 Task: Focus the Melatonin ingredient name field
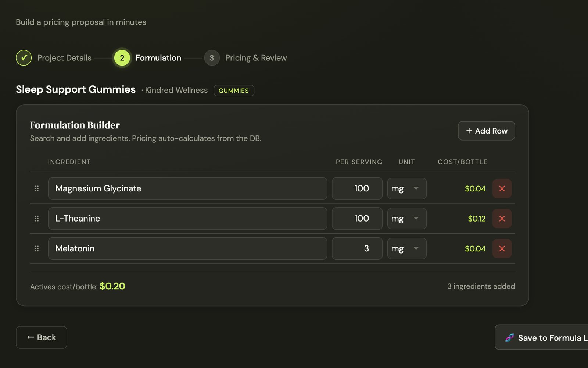coord(187,248)
